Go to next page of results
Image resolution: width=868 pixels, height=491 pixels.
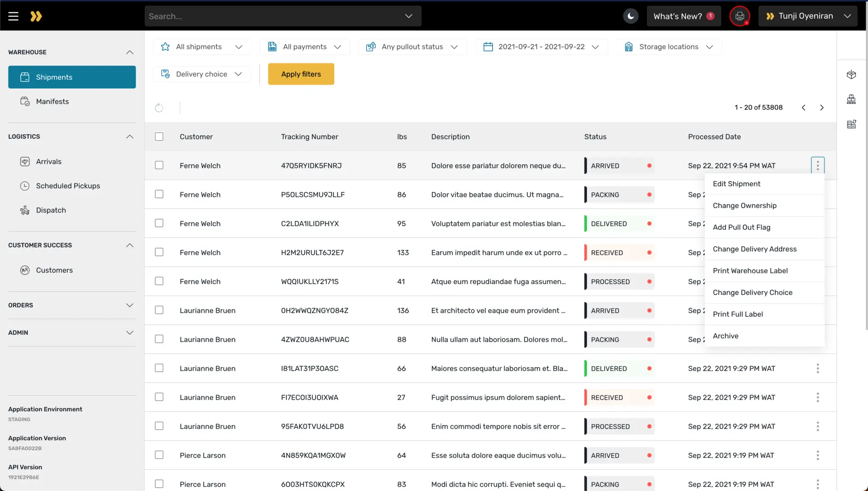click(x=822, y=108)
